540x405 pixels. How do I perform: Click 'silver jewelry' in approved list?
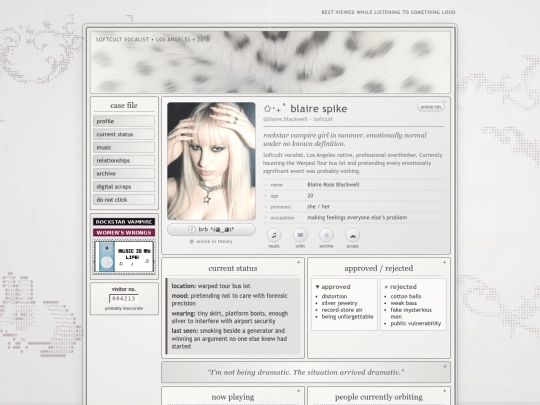coord(339,303)
